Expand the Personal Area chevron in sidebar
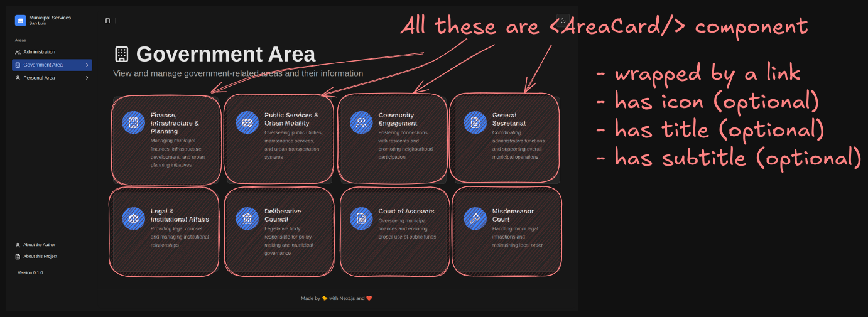 click(x=87, y=78)
